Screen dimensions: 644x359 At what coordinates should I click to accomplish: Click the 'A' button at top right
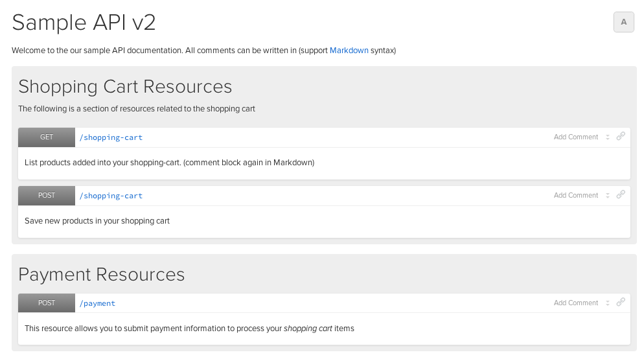[x=623, y=22]
